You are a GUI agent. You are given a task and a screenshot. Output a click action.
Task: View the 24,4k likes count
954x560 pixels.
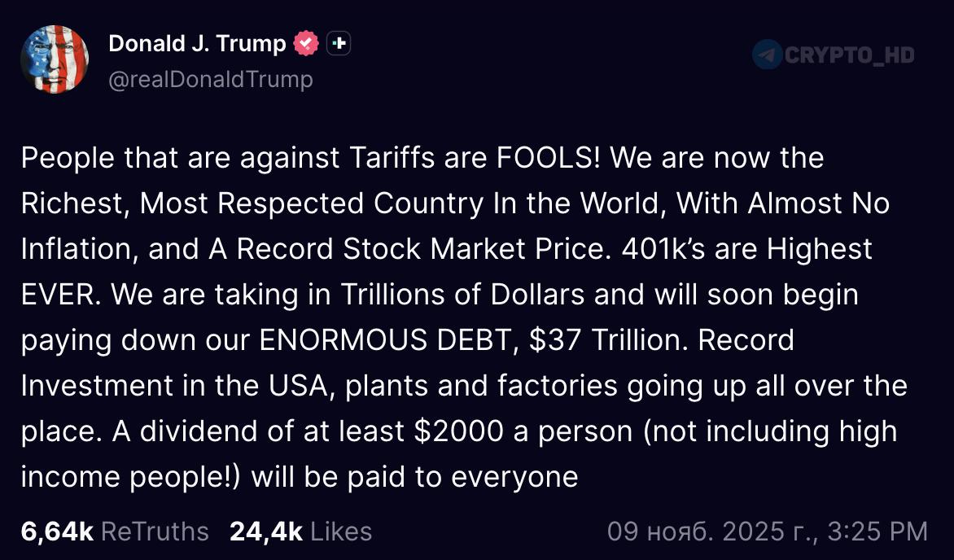click(x=266, y=532)
